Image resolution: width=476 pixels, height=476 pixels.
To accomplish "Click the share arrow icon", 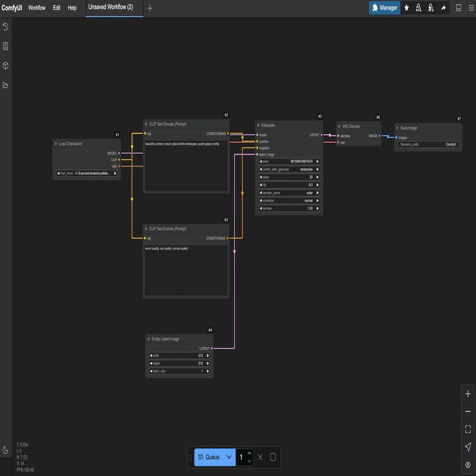I will 443,8.
